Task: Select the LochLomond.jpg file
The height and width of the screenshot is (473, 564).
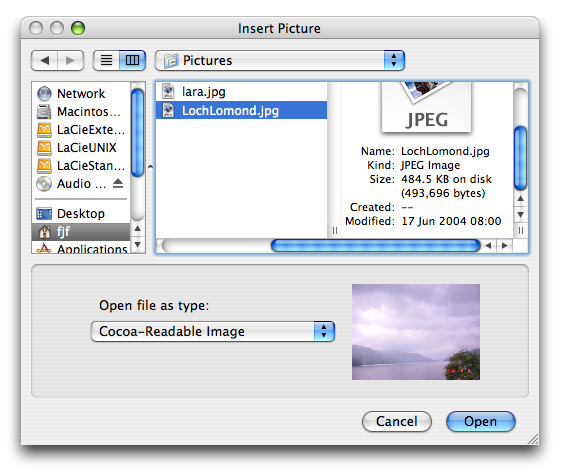Action: click(x=241, y=110)
